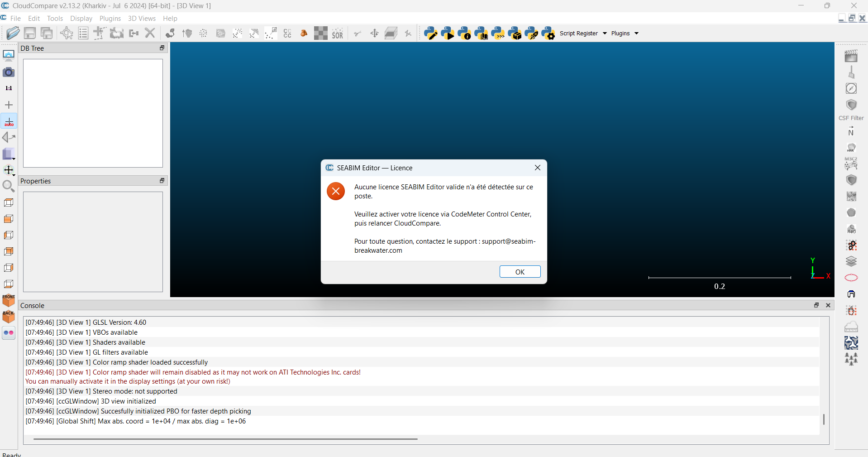Click the Python rocket launcher icon

pyautogui.click(x=531, y=33)
